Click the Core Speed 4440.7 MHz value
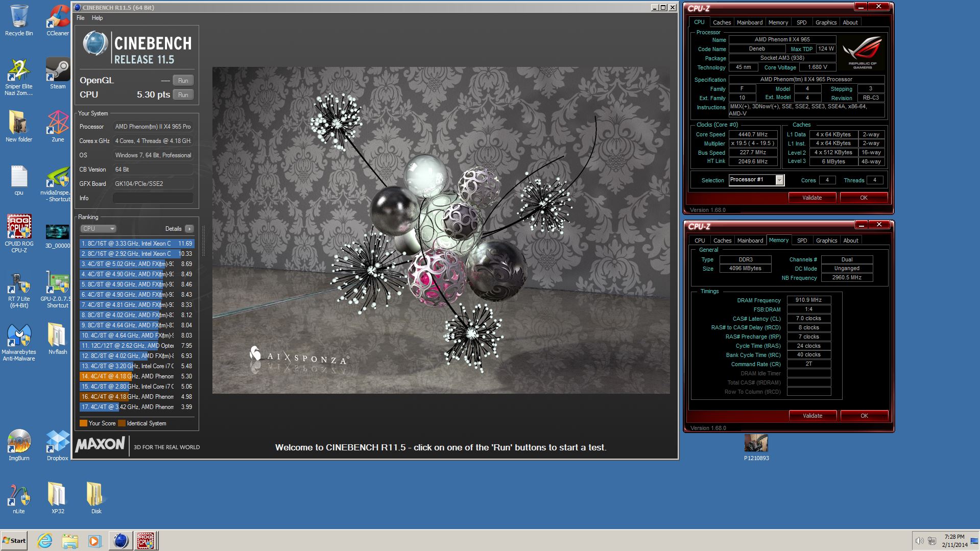 tap(753, 134)
